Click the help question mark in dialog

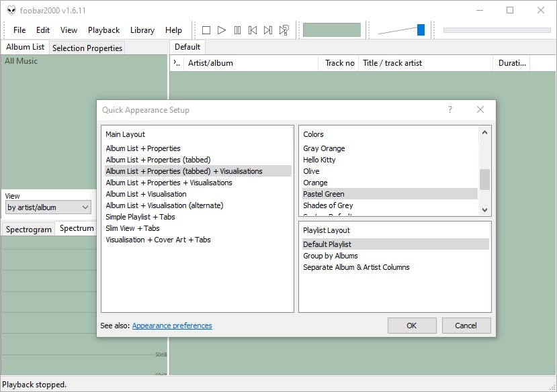point(450,110)
